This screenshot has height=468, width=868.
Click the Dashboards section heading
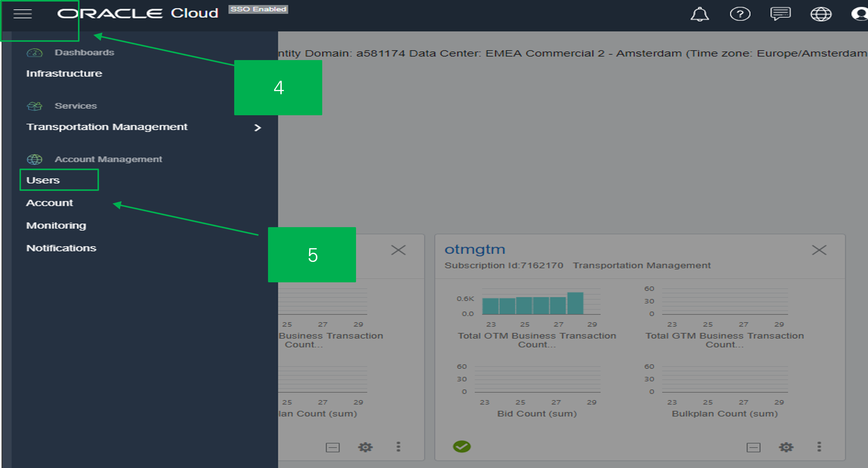pos(84,53)
